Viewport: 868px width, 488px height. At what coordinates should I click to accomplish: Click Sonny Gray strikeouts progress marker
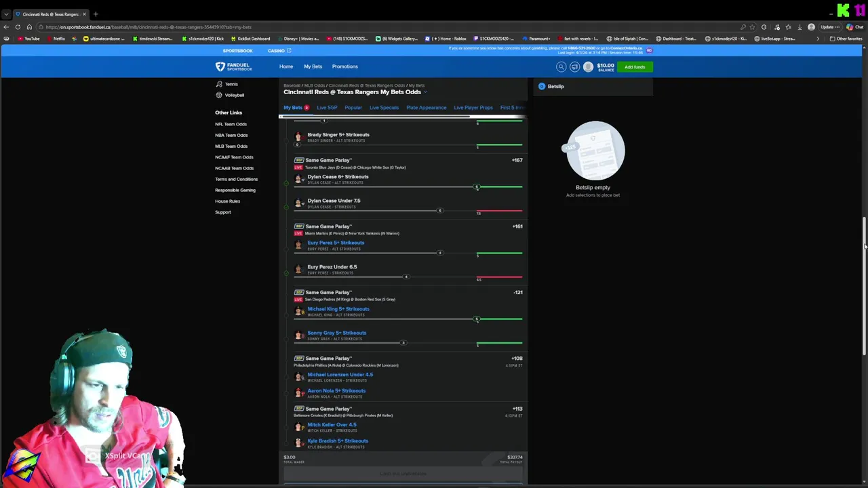coord(403,343)
